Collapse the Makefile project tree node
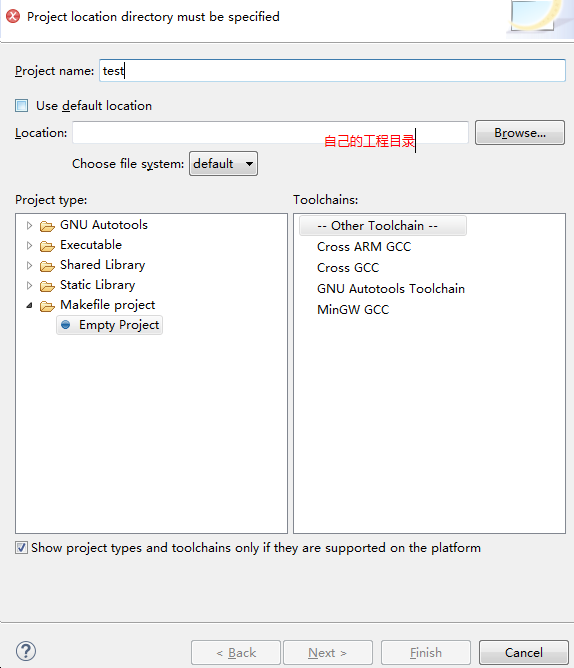574x668 pixels. coord(29,305)
